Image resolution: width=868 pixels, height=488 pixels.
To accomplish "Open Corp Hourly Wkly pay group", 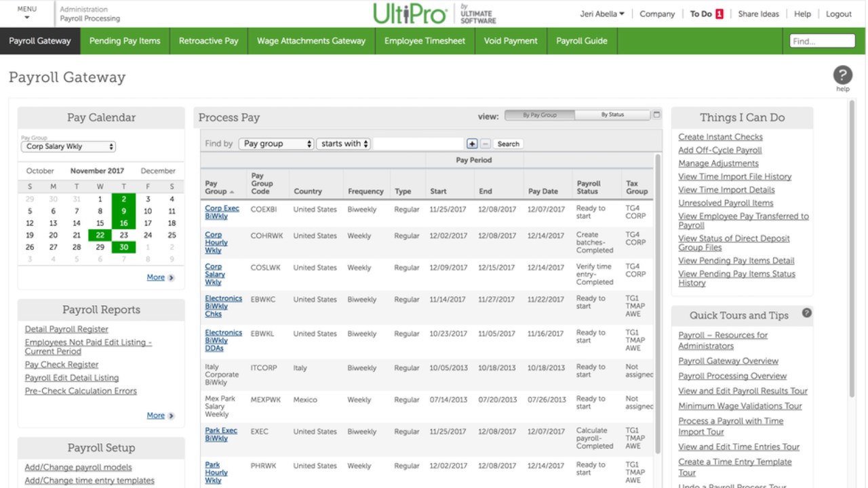I will click(x=216, y=243).
